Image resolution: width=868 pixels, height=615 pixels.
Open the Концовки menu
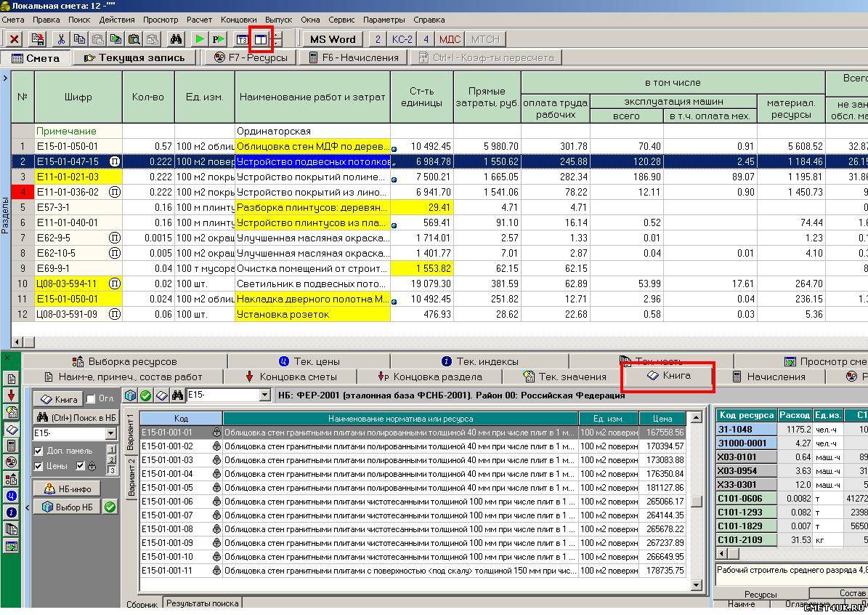tap(238, 20)
